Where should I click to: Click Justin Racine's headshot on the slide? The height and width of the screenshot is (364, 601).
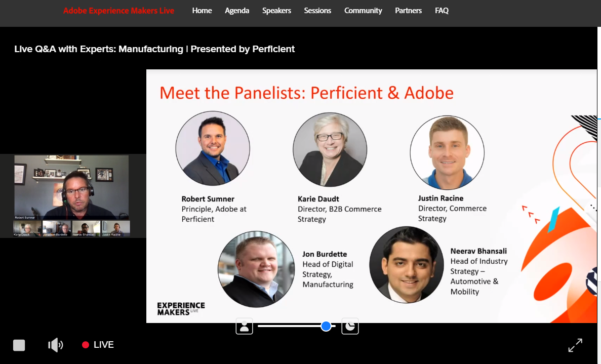pos(447,152)
